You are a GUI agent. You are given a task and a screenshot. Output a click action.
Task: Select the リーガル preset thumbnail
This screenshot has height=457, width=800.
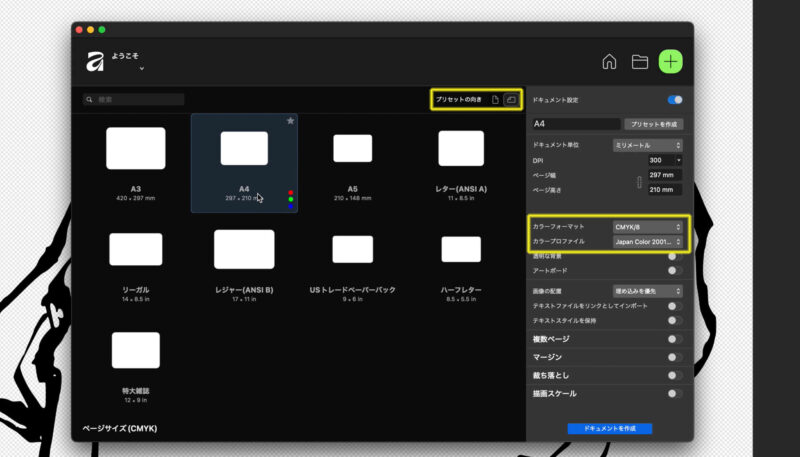click(x=136, y=249)
